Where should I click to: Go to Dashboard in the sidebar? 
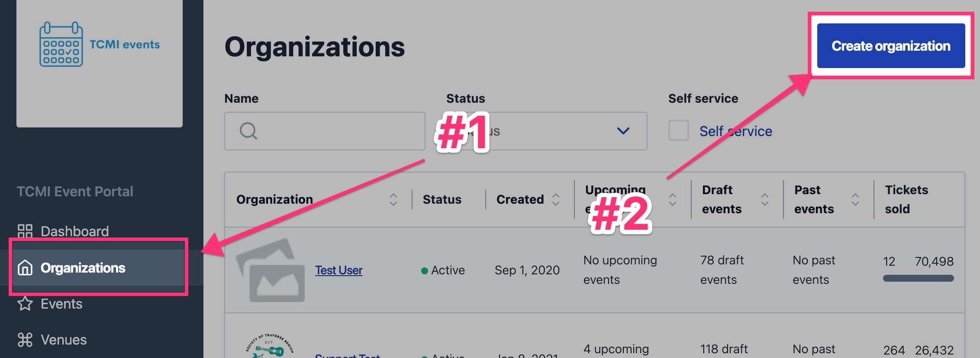click(x=74, y=231)
